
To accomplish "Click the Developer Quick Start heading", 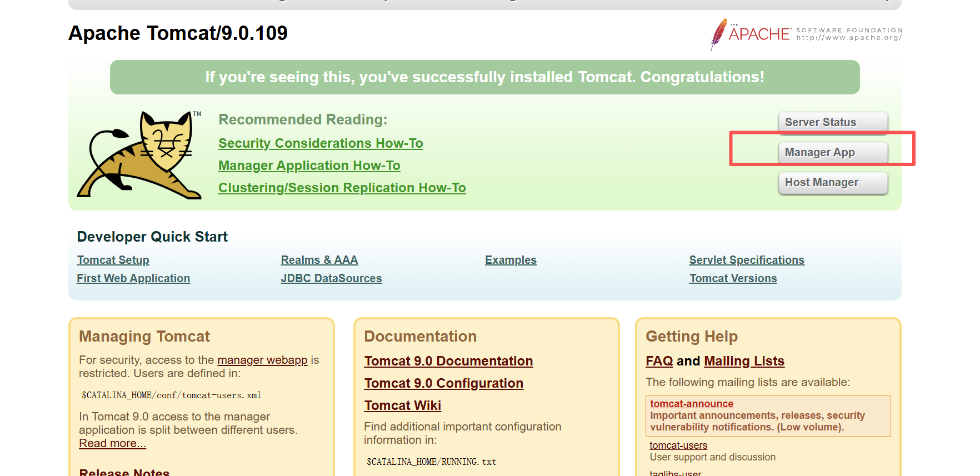I will (x=152, y=237).
